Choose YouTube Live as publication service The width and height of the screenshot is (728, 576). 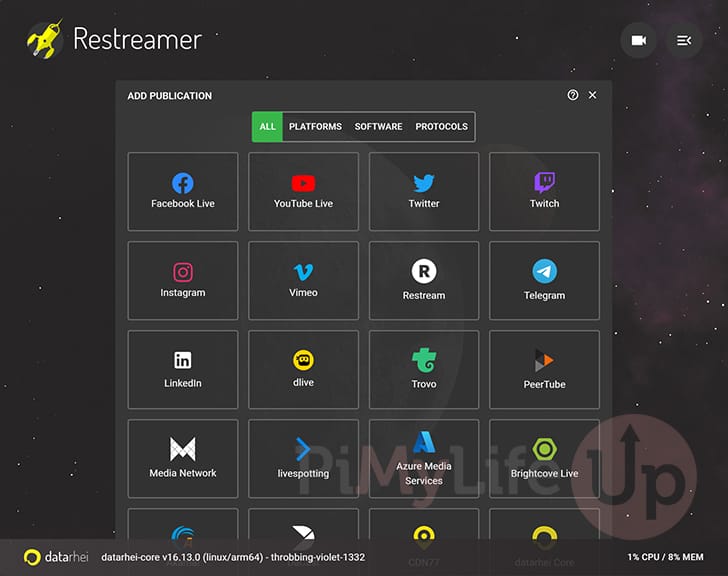click(303, 191)
